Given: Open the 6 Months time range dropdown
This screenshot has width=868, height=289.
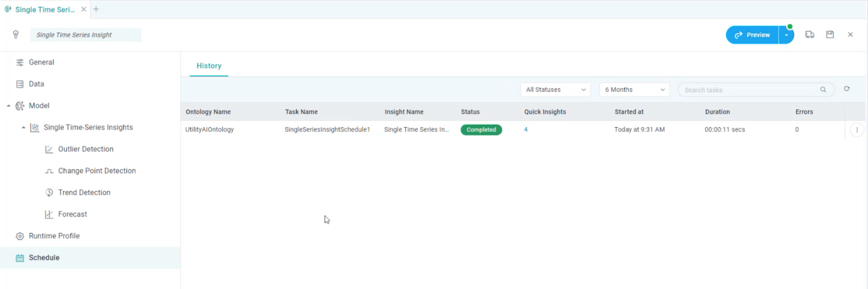Looking at the screenshot, I should (634, 89).
